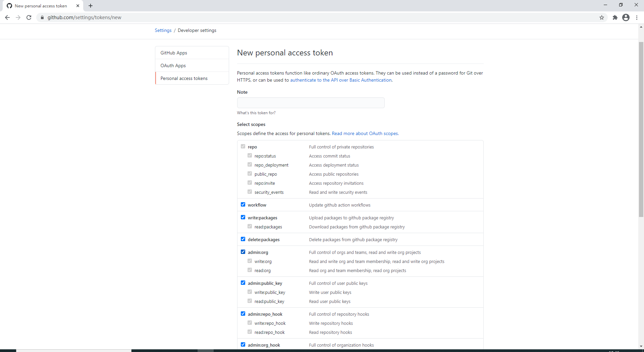Viewport: 644px width, 352px height.
Task: Toggle the admin:org scope checkbox
Action: click(x=243, y=252)
